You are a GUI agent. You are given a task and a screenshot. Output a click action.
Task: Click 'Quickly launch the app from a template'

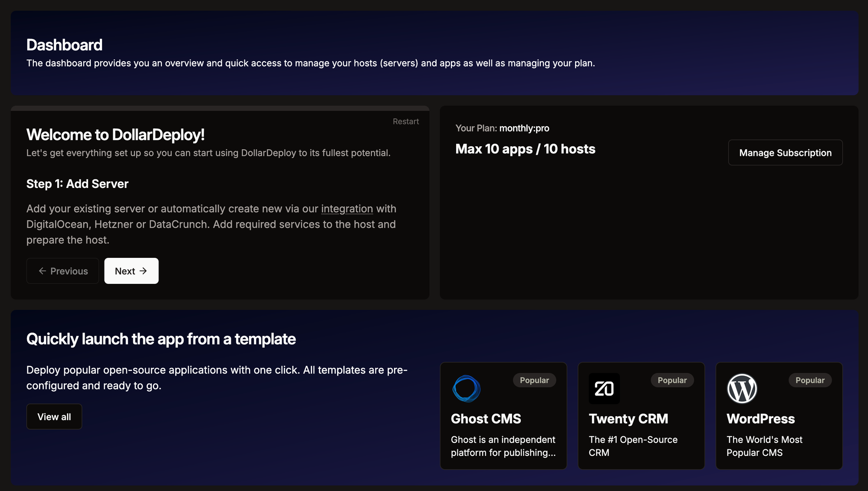(161, 339)
